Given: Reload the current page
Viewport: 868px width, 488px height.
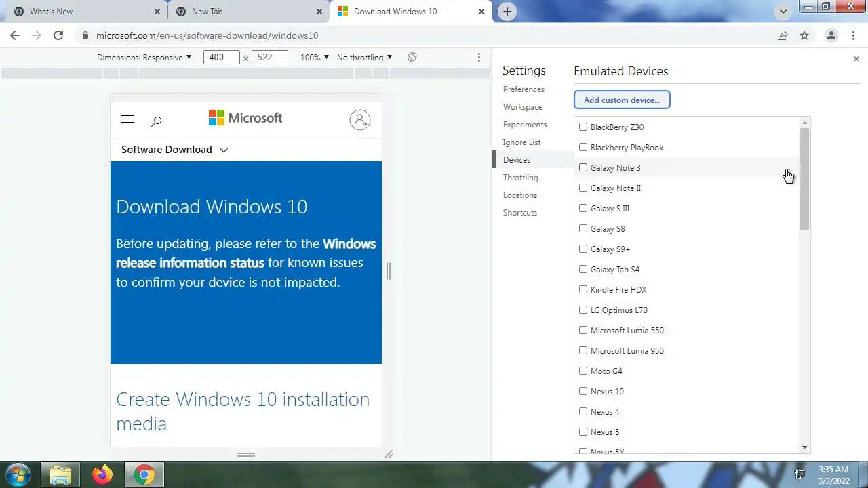Looking at the screenshot, I should click(58, 35).
